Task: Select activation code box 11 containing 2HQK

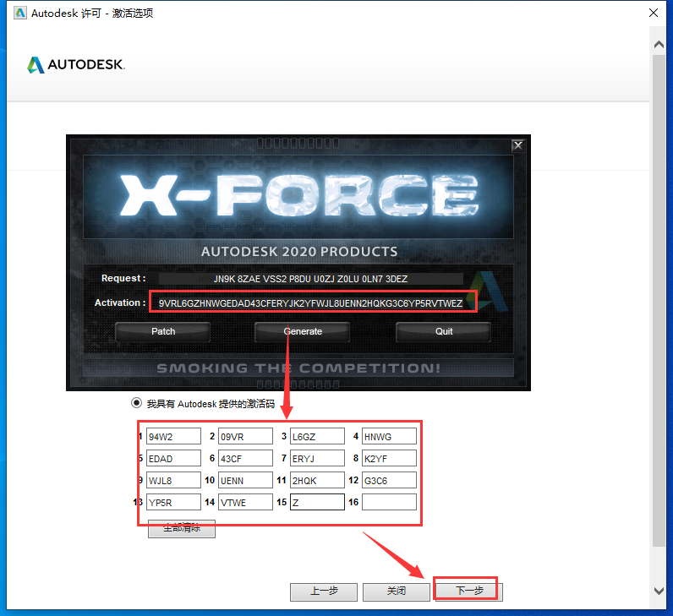Action: (317, 480)
